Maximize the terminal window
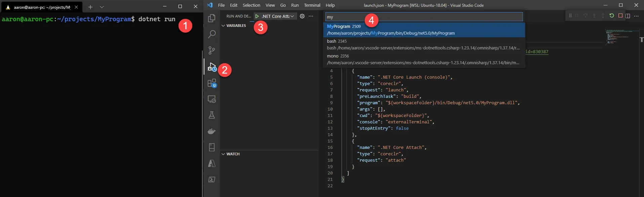644x197 pixels. click(180, 6)
